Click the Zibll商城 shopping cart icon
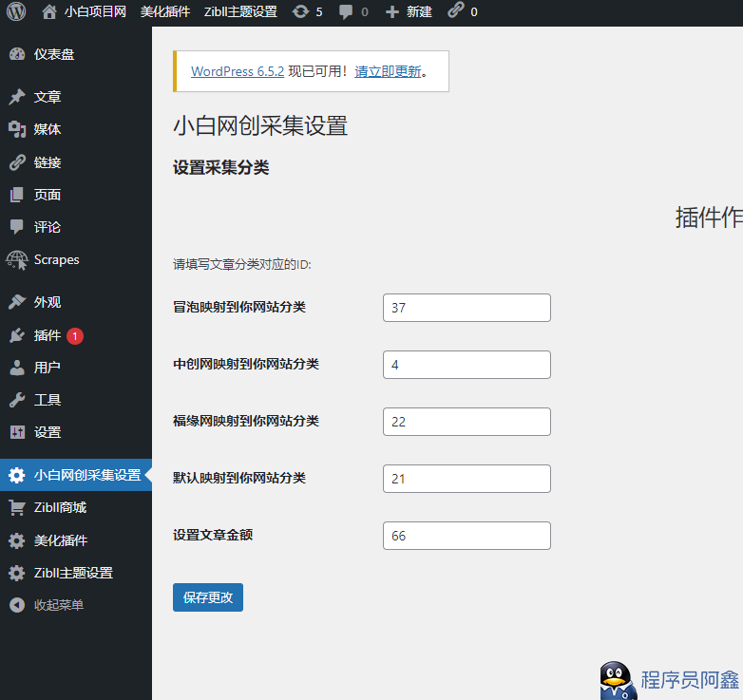Screen dimensions: 743x700 (x=17, y=508)
